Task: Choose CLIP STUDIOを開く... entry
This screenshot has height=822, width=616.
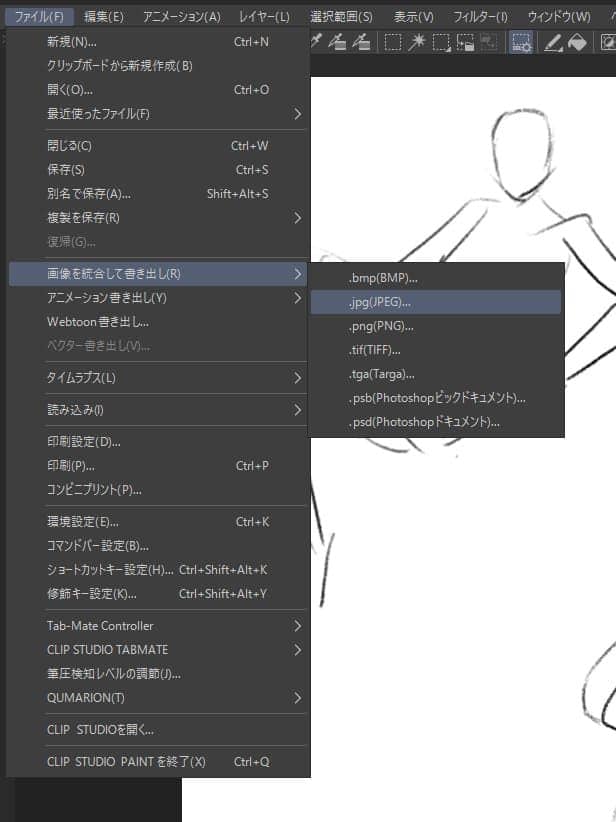Action: 158,730
